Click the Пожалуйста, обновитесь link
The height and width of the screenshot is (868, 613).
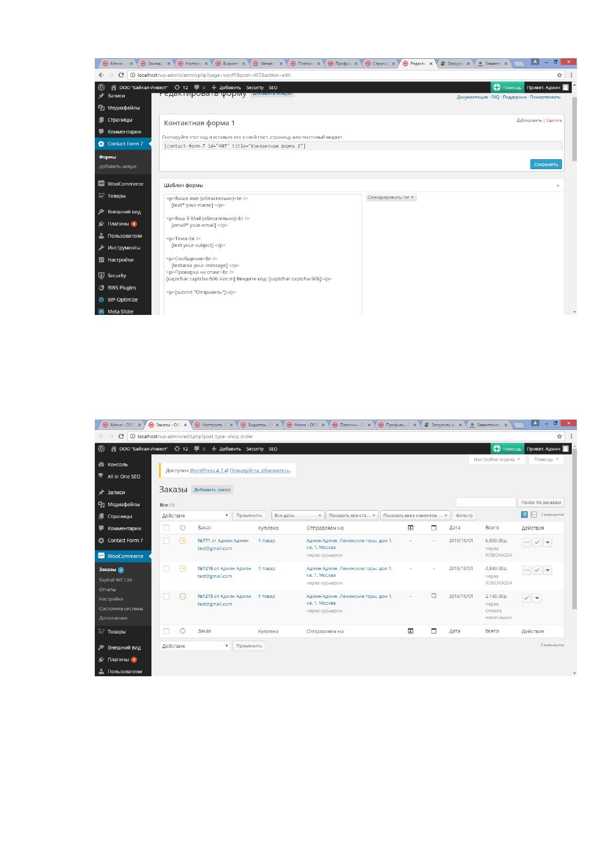pos(260,471)
